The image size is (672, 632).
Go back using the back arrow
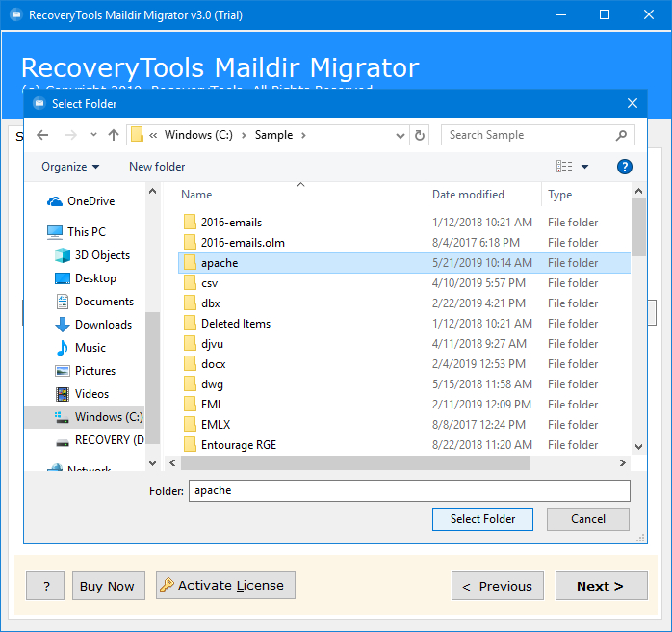tap(42, 136)
